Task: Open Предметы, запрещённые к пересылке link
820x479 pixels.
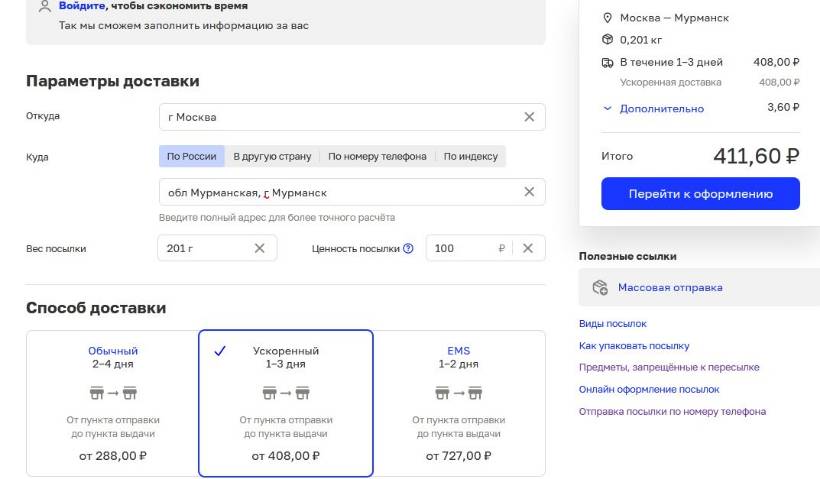Action: pos(669,367)
